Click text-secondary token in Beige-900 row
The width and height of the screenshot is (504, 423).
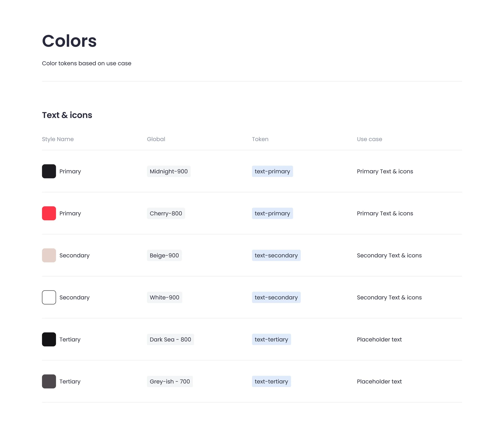click(x=276, y=255)
